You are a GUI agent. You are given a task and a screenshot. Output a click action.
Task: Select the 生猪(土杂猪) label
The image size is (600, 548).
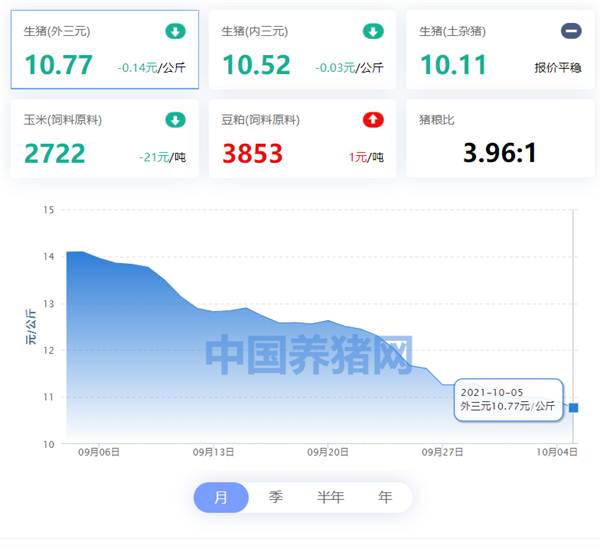pos(453,31)
